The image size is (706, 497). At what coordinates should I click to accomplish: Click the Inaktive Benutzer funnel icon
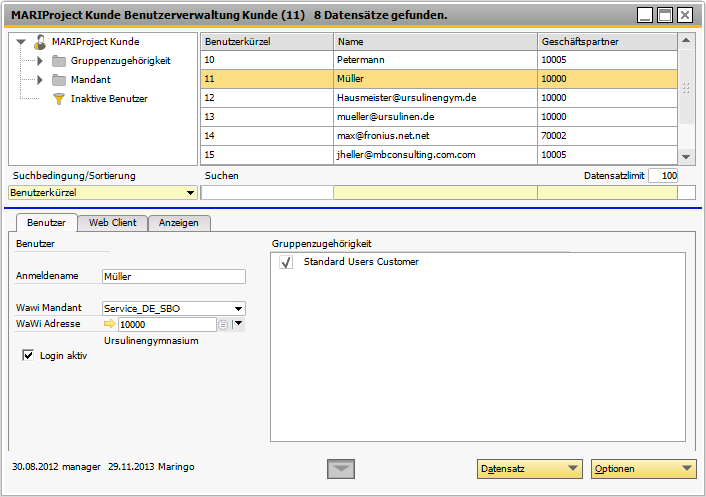click(59, 99)
